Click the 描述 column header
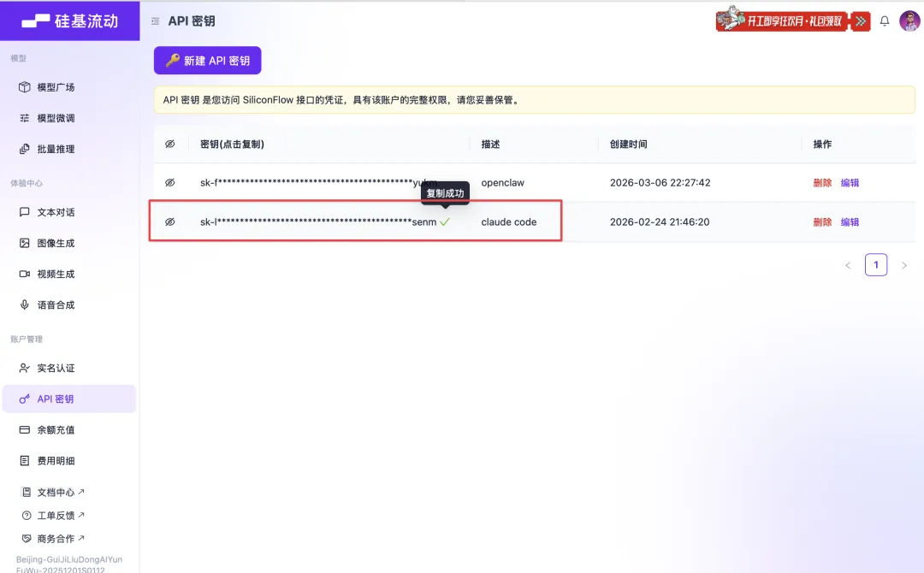 coord(490,144)
